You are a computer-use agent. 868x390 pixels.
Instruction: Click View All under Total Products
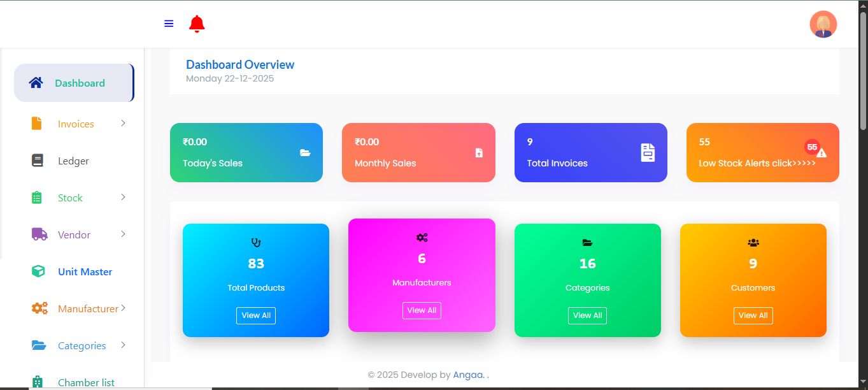click(256, 315)
